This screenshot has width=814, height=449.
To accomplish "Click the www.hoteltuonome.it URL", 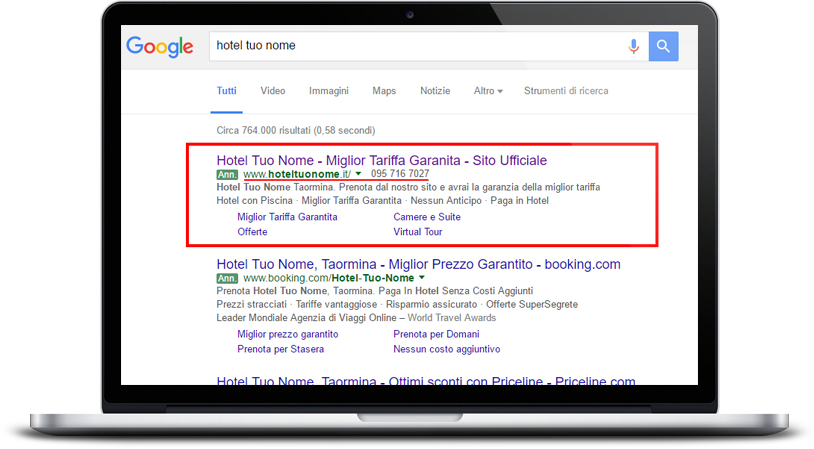I will (297, 174).
